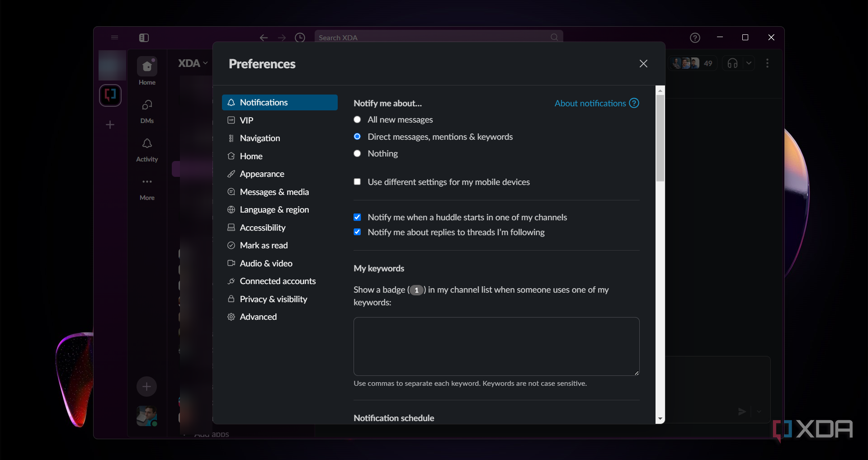Go forward with the right arrow
Screen dimensions: 868x460
(282, 38)
